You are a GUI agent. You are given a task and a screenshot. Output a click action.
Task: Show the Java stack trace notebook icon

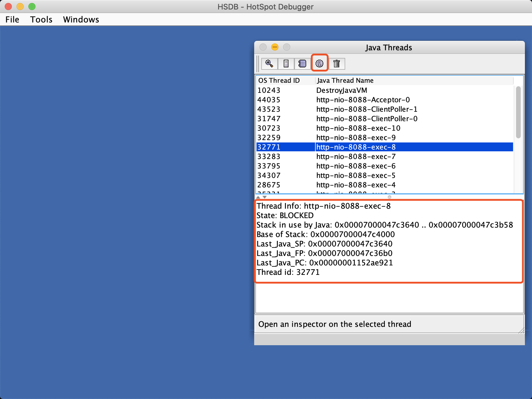click(x=302, y=64)
